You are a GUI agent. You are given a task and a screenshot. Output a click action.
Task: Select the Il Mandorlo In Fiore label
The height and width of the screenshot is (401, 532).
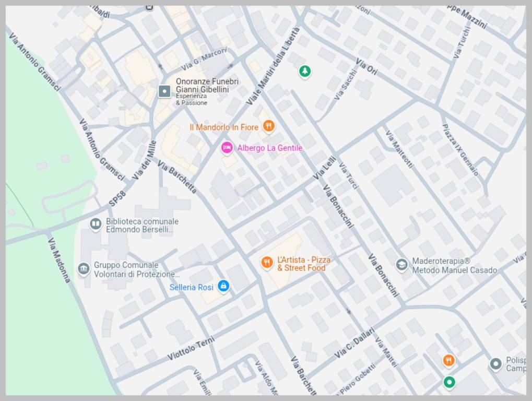(x=223, y=127)
